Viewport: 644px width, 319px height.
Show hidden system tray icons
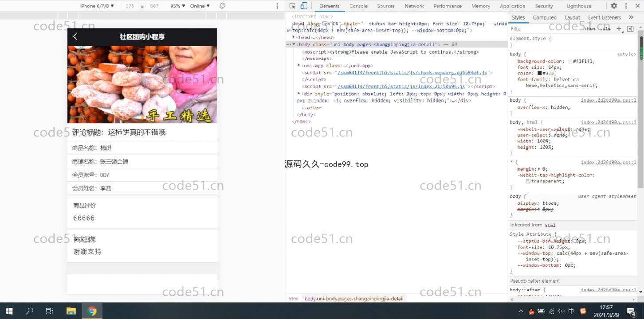click(521, 311)
